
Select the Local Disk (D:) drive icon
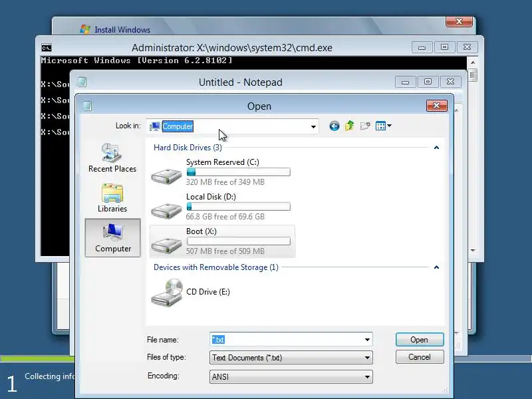[x=166, y=210]
